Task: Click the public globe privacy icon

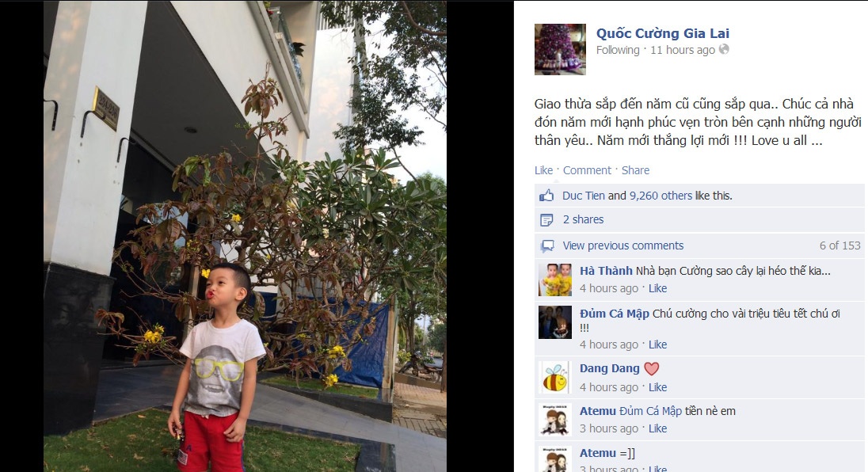Action: tap(724, 49)
